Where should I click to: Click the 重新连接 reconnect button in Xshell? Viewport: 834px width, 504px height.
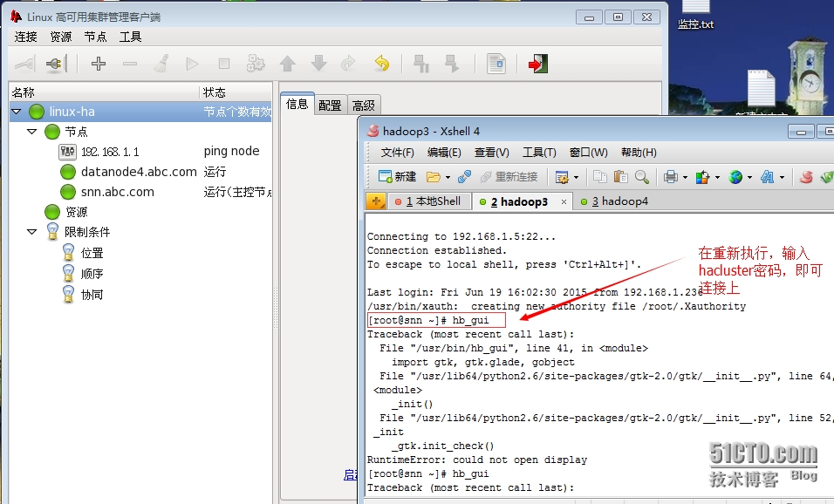509,176
